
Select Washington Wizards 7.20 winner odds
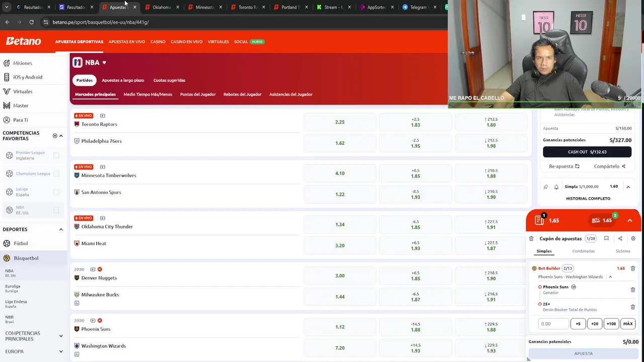coord(340,348)
